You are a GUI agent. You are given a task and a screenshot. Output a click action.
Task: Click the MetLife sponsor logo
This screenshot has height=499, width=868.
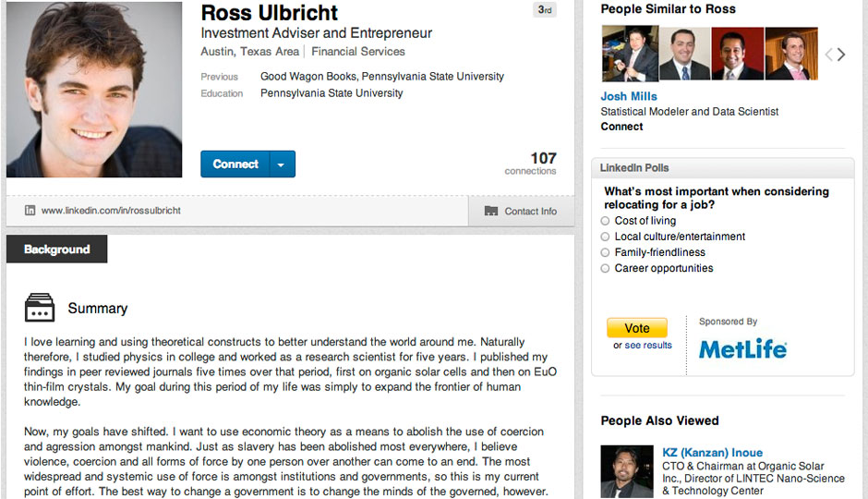(x=742, y=348)
